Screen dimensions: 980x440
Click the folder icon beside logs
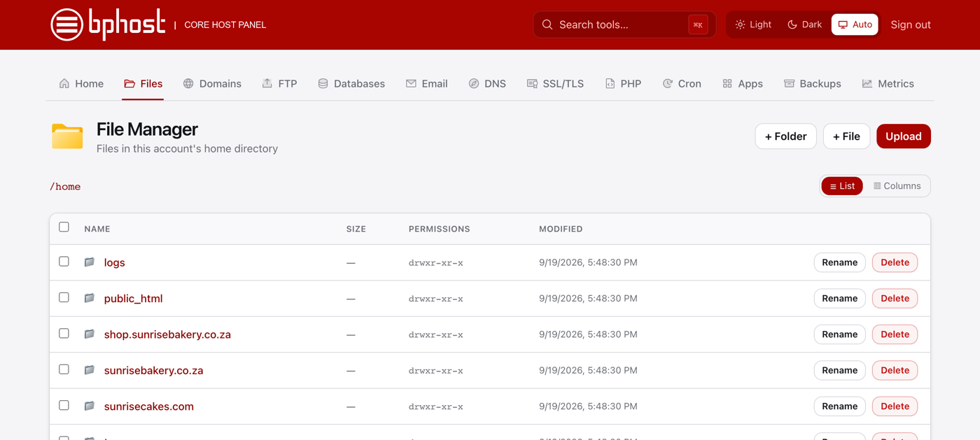pos(90,262)
